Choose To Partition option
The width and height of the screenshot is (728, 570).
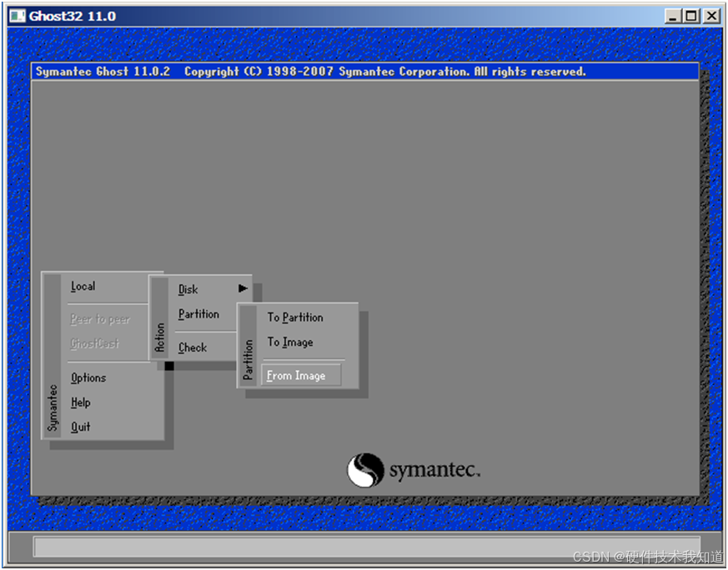click(295, 317)
